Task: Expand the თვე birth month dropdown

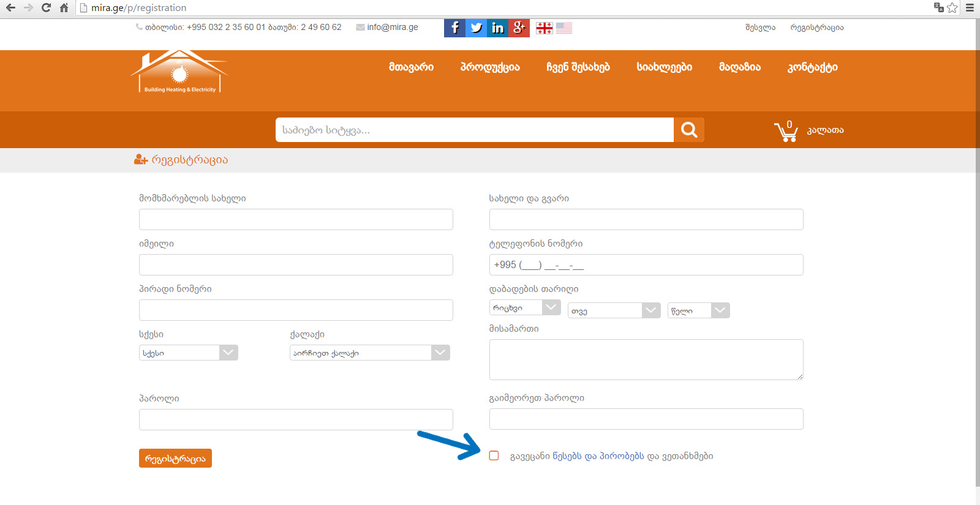Action: pos(614,310)
